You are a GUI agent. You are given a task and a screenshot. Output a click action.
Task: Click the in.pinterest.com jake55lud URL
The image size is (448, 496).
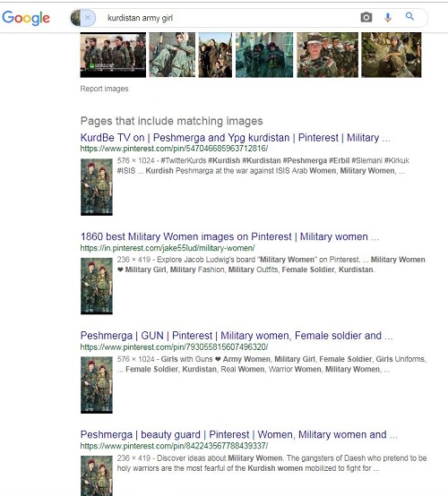(168, 248)
